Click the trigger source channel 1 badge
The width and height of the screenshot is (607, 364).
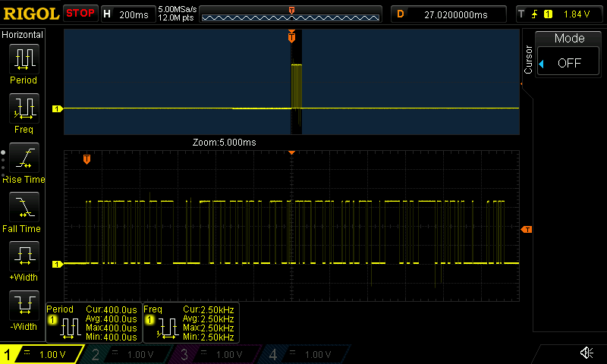tap(548, 14)
